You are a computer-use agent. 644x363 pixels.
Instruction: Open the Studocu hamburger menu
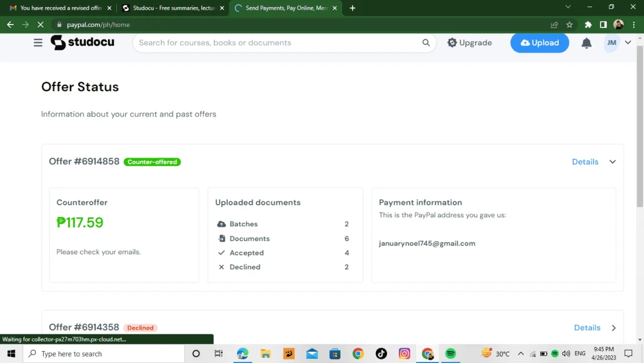pos(38,43)
